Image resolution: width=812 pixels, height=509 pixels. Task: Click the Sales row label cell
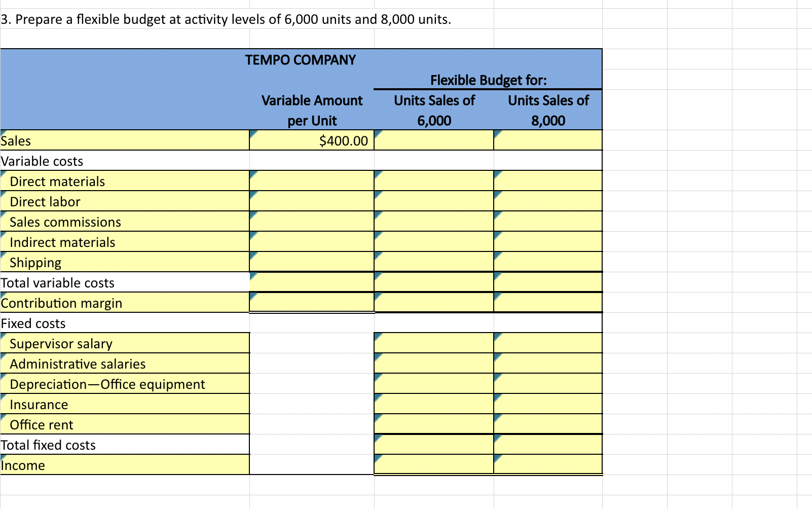pos(125,140)
